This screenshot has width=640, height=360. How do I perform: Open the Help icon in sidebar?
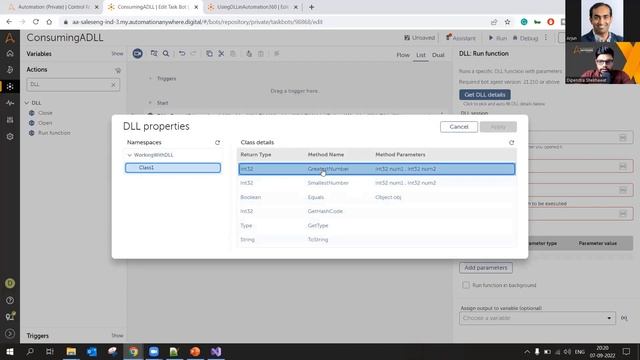(10, 300)
